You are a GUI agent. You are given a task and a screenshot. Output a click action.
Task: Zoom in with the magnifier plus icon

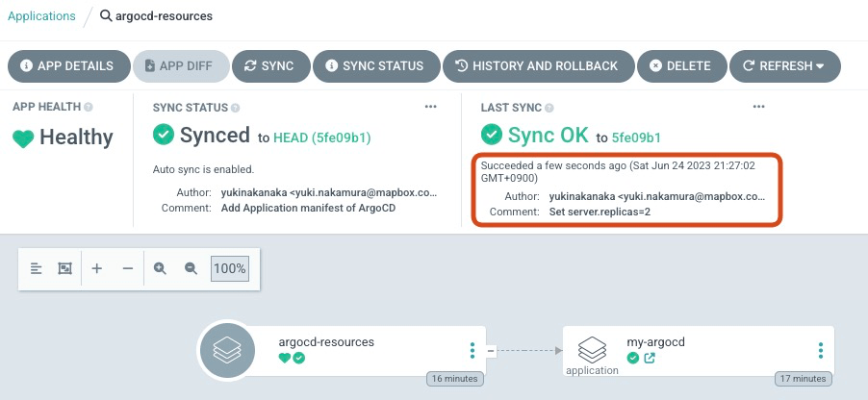tap(161, 269)
